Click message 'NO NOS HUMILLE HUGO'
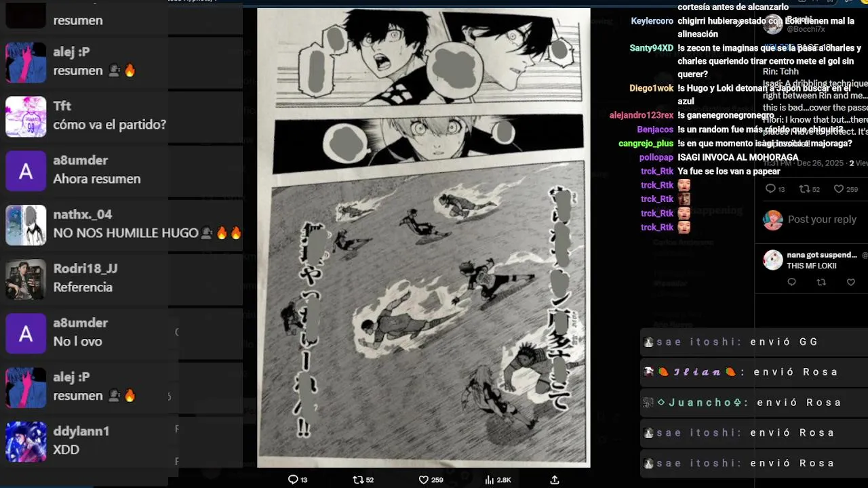 125,233
